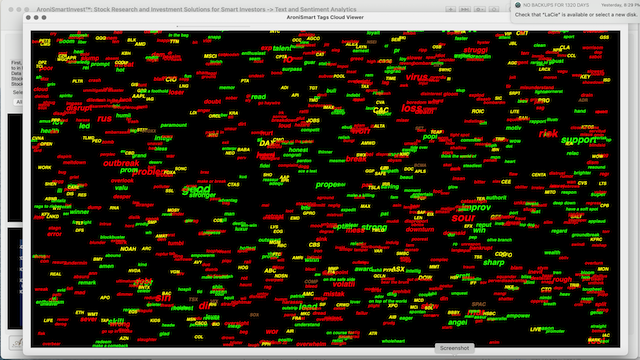Select the green word 'wholeheart'
Image resolution: width=640 pixels, height=360 pixels.
(393, 341)
